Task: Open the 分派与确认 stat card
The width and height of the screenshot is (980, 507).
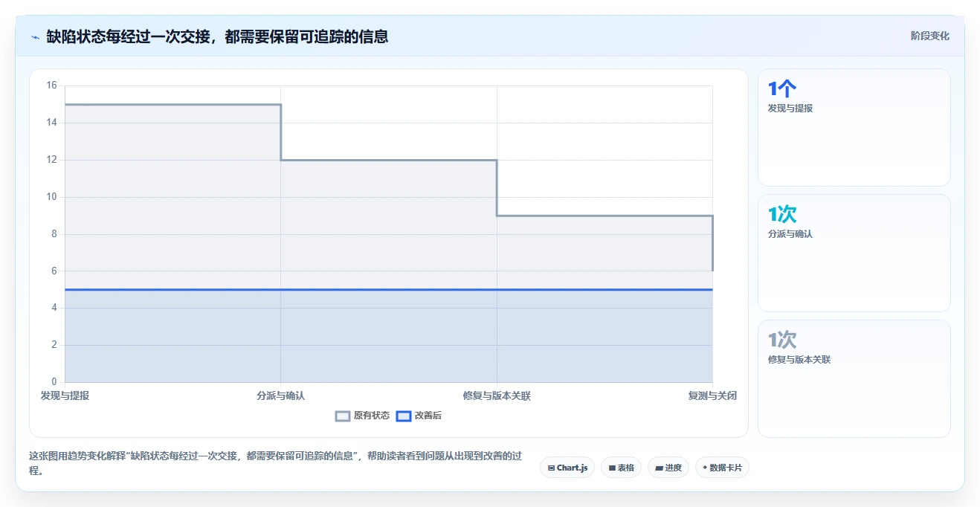Action: (854, 253)
